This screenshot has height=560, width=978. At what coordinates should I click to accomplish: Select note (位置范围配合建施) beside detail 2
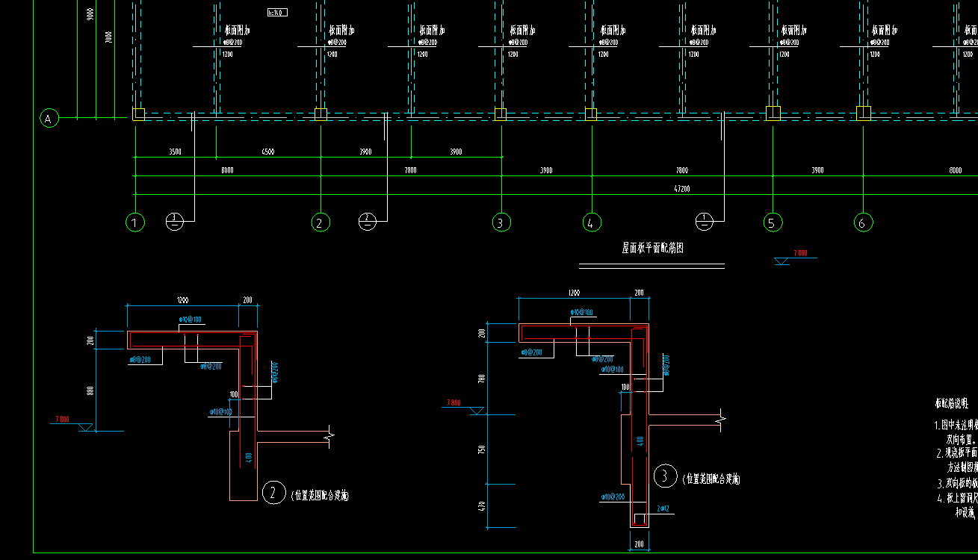tap(319, 495)
